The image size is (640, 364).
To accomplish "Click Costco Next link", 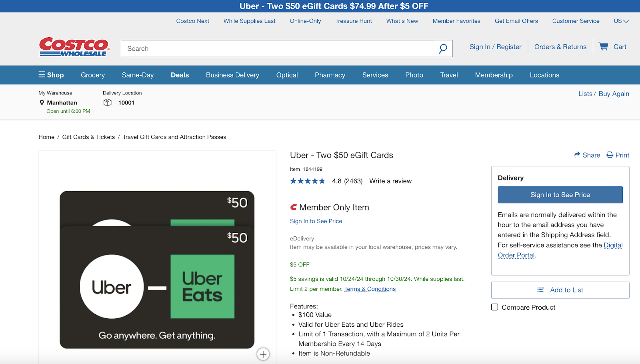I will 192,21.
